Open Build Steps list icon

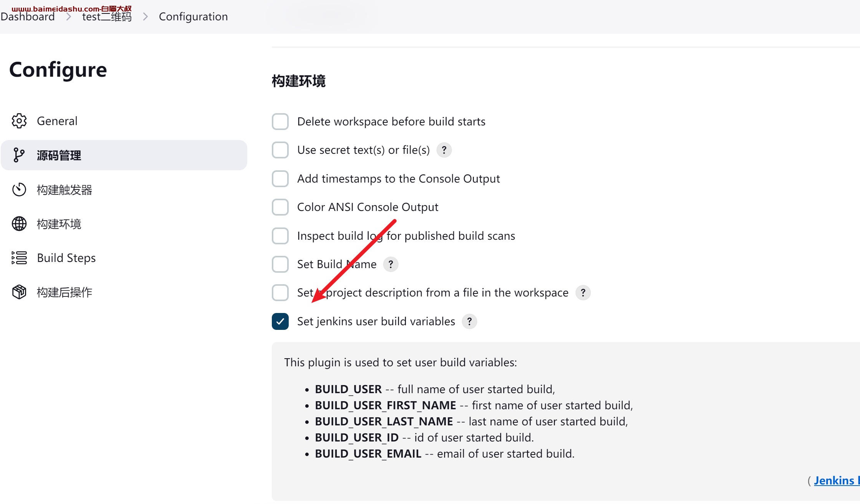tap(19, 258)
